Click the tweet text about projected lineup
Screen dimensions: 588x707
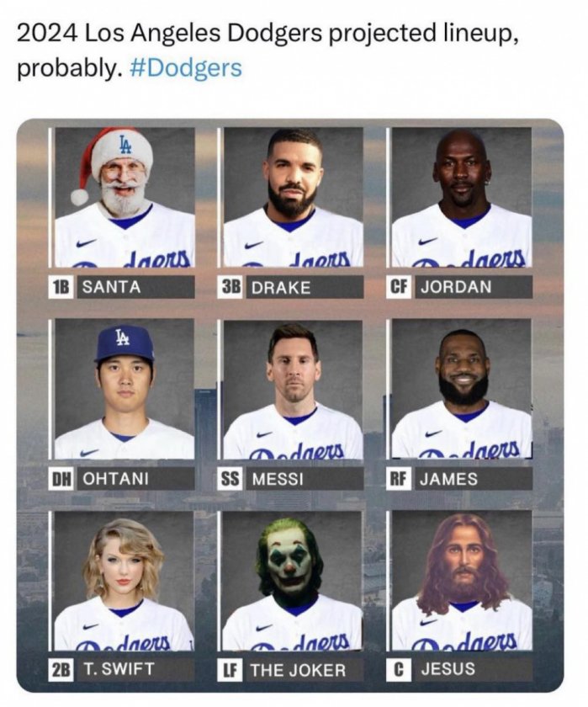[x=268, y=50]
